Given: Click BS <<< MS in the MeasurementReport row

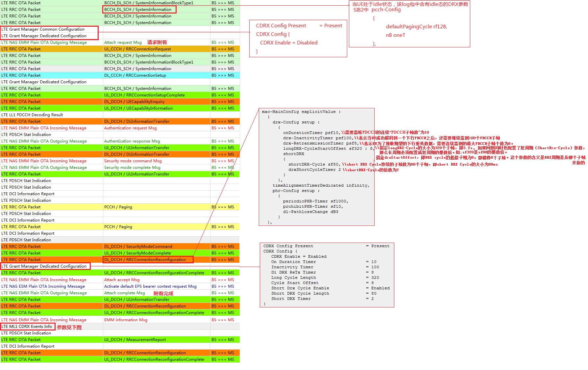Looking at the screenshot, I should pos(223,340).
